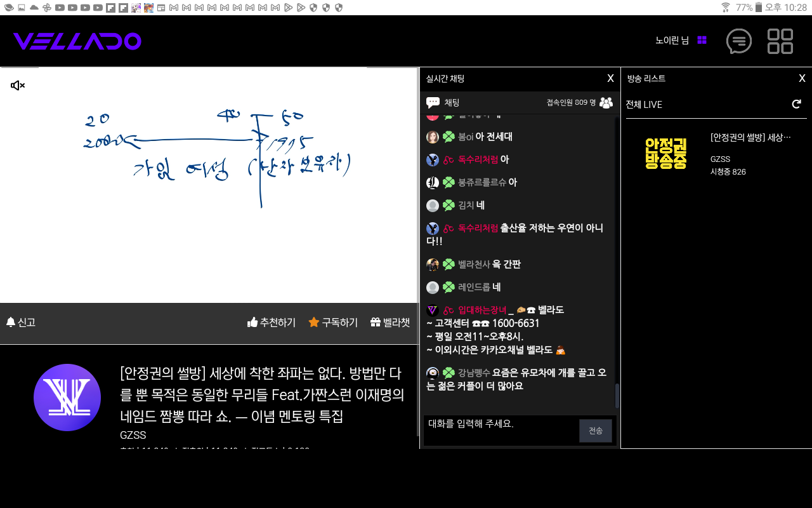Image resolution: width=812 pixels, height=508 pixels.
Task: Close the 방송 리스트 panel
Action: [802, 78]
